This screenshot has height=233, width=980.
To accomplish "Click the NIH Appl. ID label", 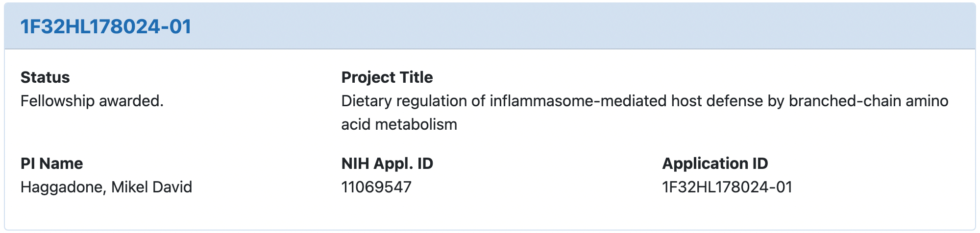I will click(x=387, y=163).
